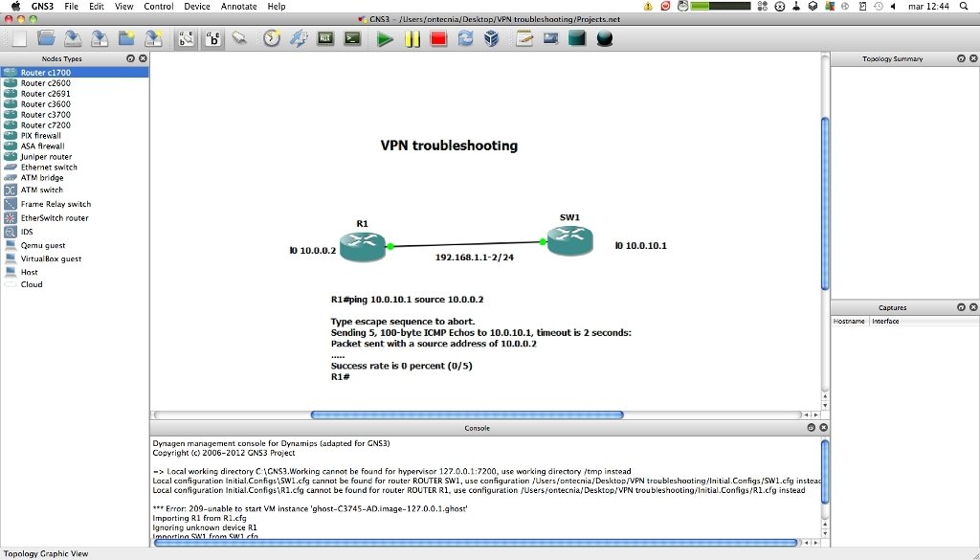Suspend all devices with yellow pause button
Viewport: 980px width, 560px height.
pyautogui.click(x=412, y=38)
